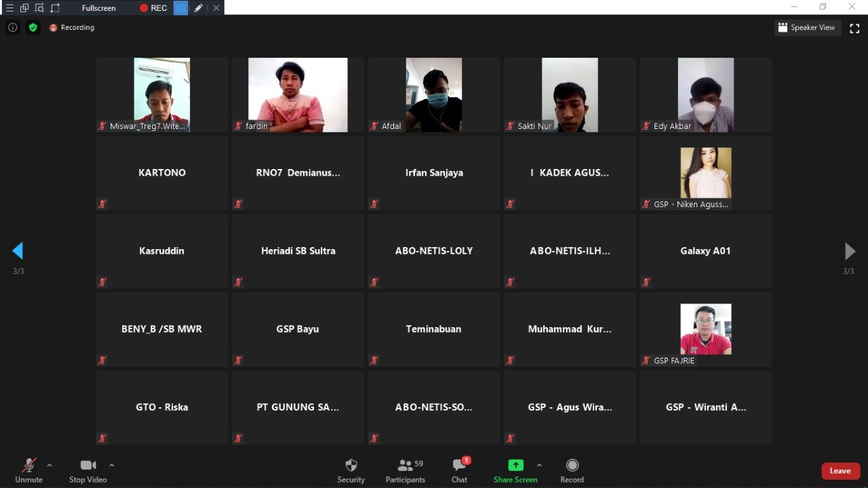Click ABO-NETIS-ILH participant name

[570, 250]
